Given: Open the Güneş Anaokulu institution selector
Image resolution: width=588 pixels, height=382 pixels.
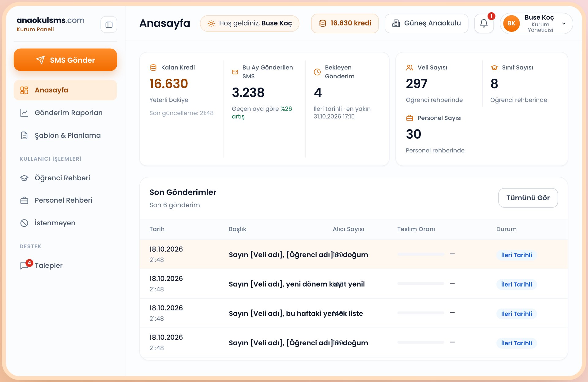Looking at the screenshot, I should (x=426, y=23).
